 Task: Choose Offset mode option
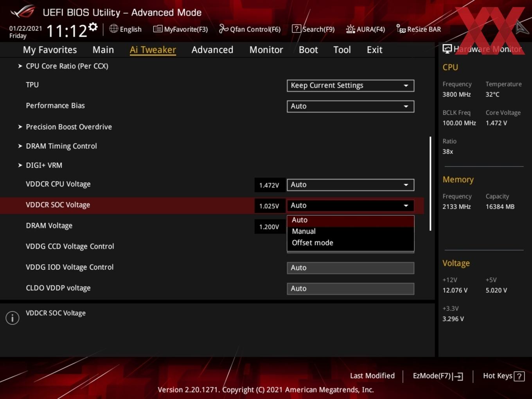pyautogui.click(x=350, y=243)
